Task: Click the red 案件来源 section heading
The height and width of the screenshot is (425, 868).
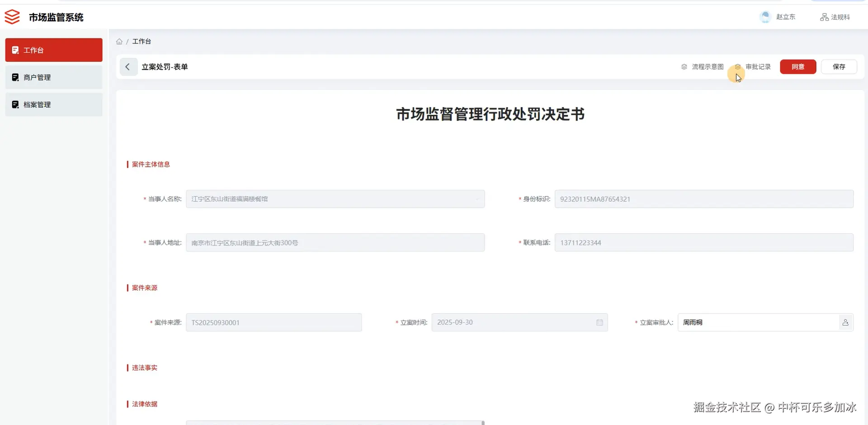Action: 145,288
